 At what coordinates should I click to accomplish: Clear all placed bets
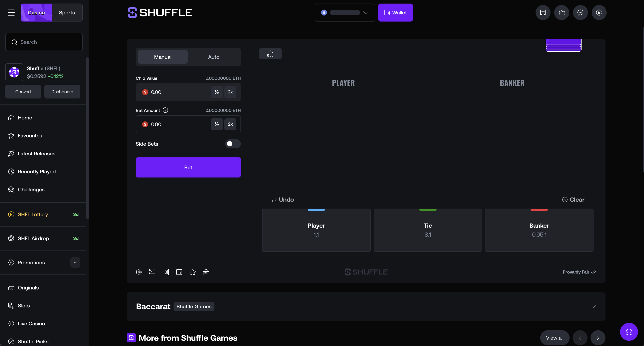[x=573, y=200]
